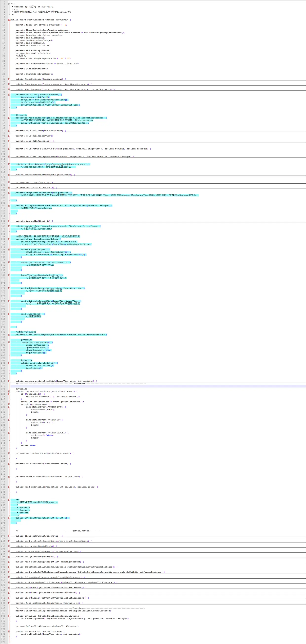Expand the getAdapter() method fold
This screenshot has width=306, height=644.
tap(9, 175)
